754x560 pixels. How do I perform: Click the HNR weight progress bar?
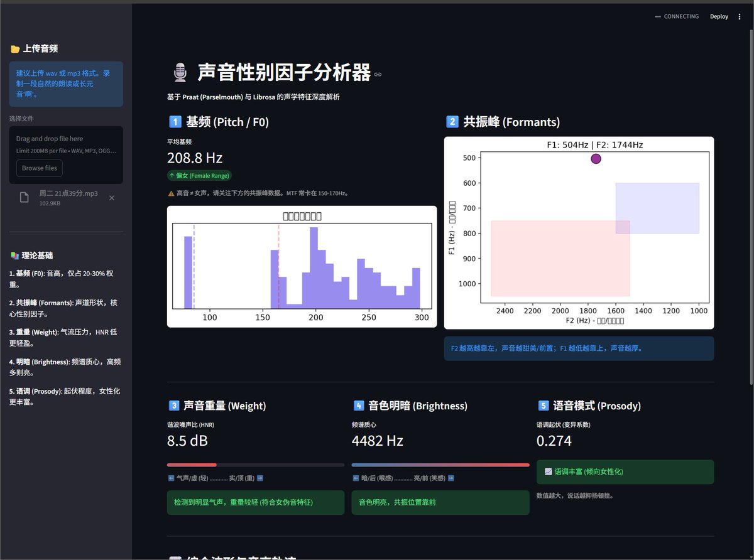(256, 465)
